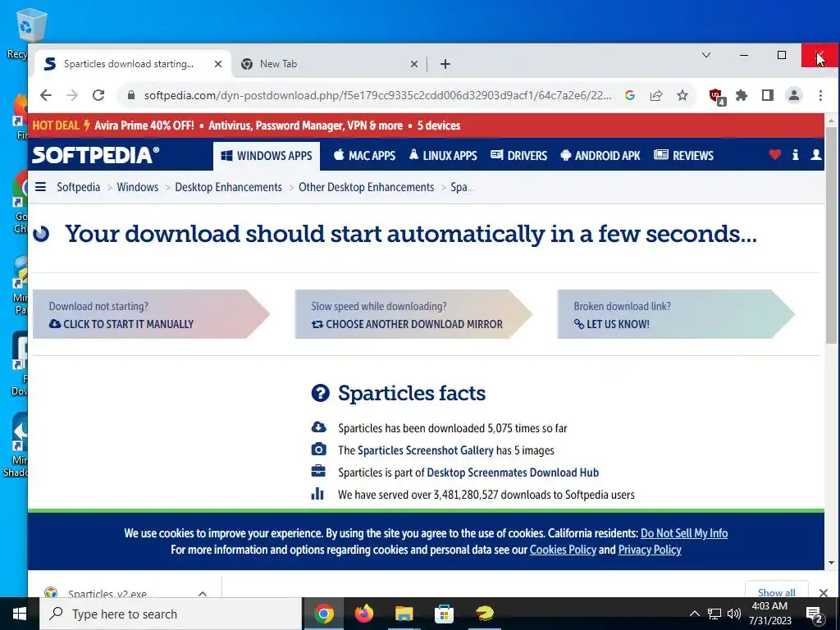The width and height of the screenshot is (840, 630).
Task: Open the Extensions puzzle piece menu
Action: [x=742, y=95]
